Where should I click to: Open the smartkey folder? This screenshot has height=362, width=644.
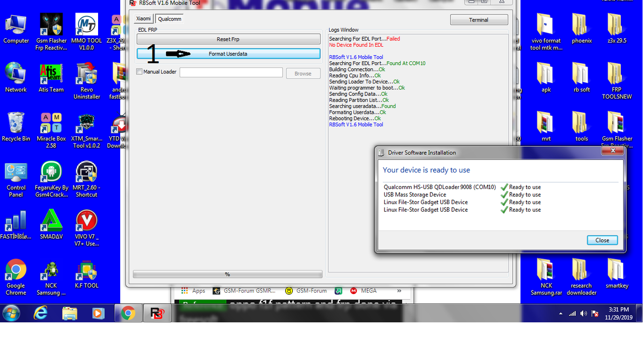click(617, 274)
